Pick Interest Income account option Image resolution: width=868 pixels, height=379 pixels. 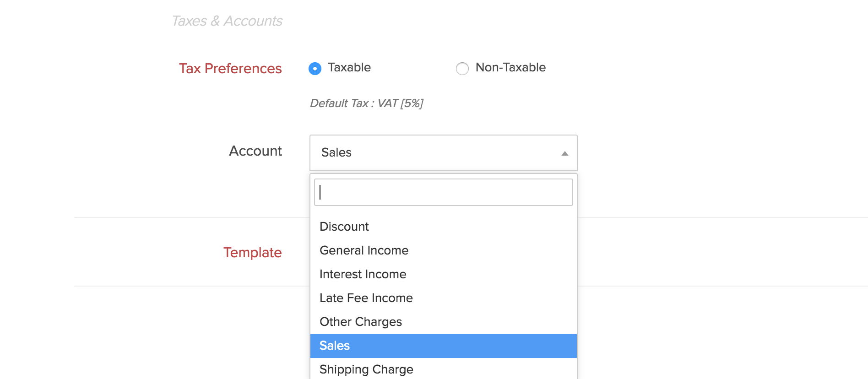(443, 274)
